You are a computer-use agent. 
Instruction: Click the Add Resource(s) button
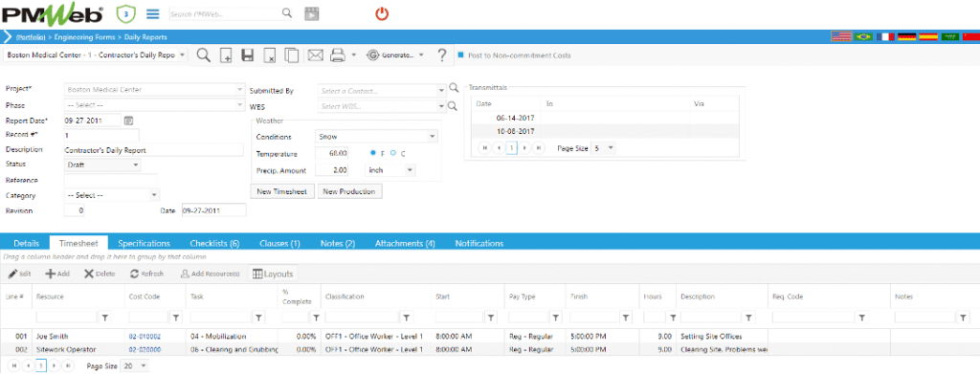210,274
